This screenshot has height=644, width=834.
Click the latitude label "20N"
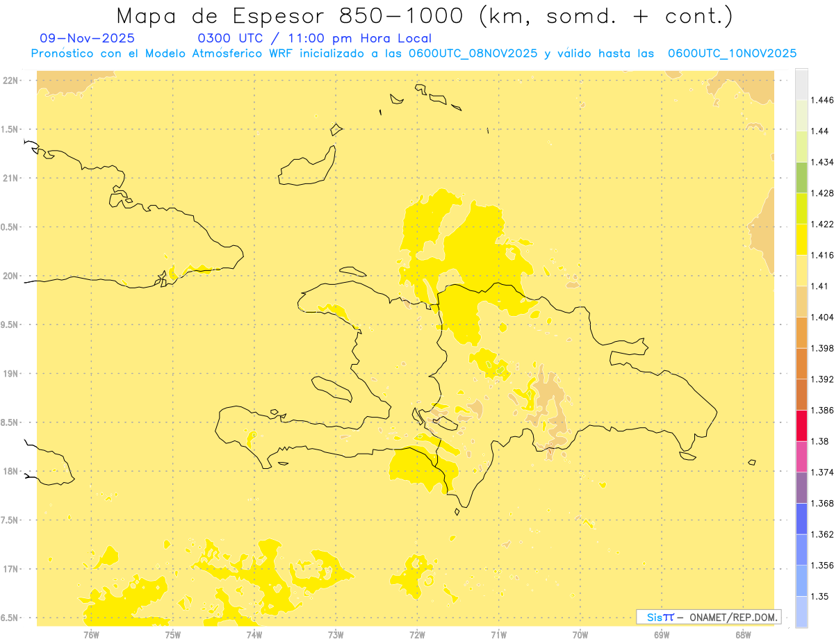point(10,276)
